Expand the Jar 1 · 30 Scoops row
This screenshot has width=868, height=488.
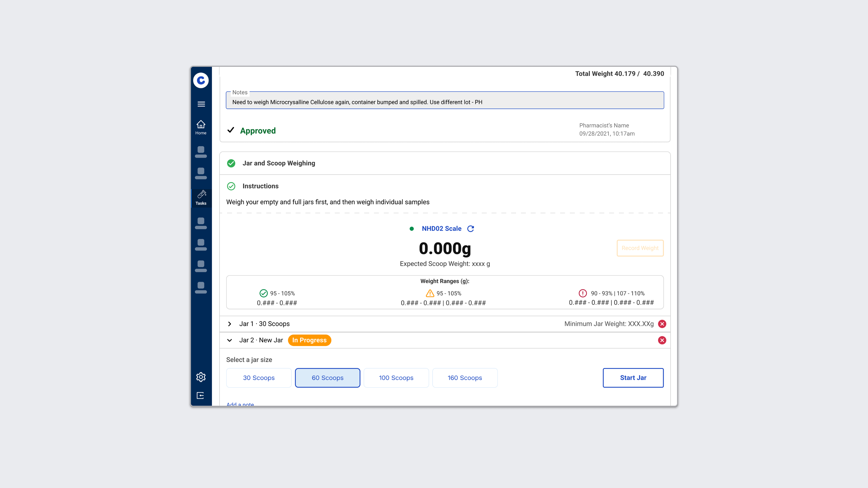coord(230,324)
